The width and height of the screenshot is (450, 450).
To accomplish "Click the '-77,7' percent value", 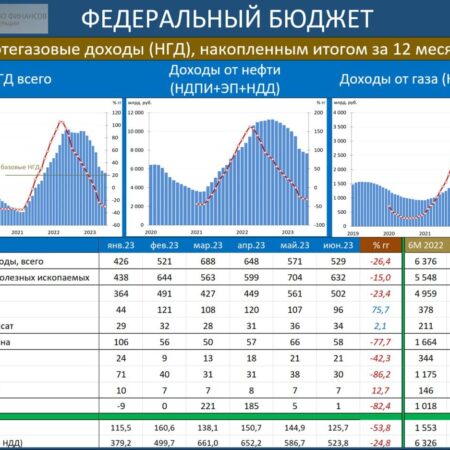I will (x=380, y=342).
